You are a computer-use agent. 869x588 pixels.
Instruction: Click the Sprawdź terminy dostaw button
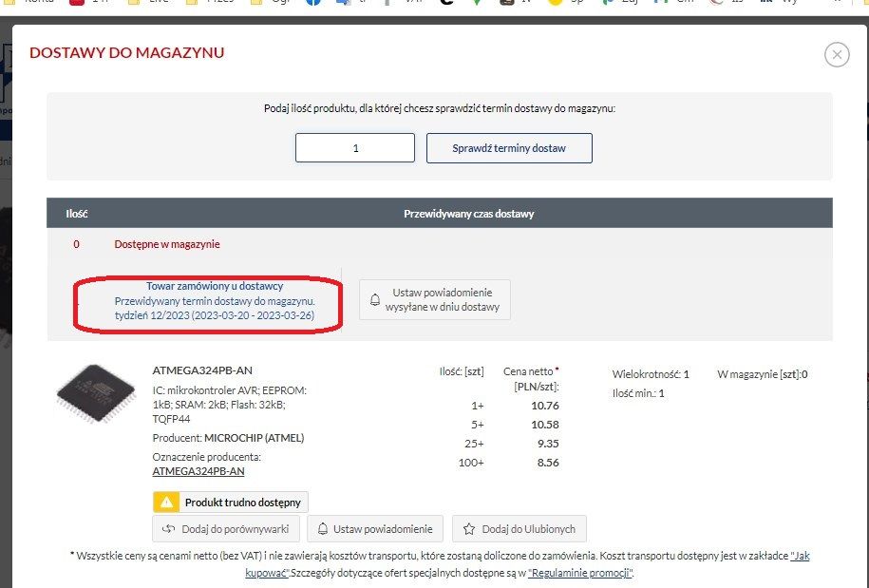pyautogui.click(x=509, y=148)
